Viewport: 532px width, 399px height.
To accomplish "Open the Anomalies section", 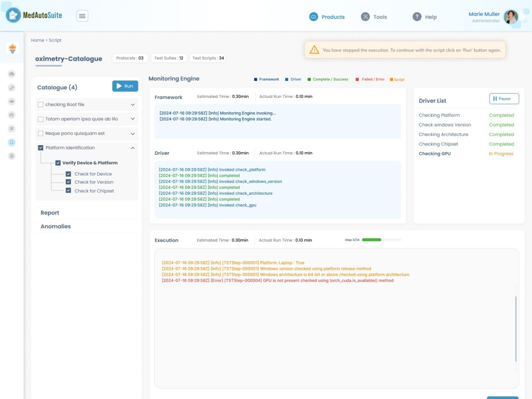I will (x=56, y=226).
